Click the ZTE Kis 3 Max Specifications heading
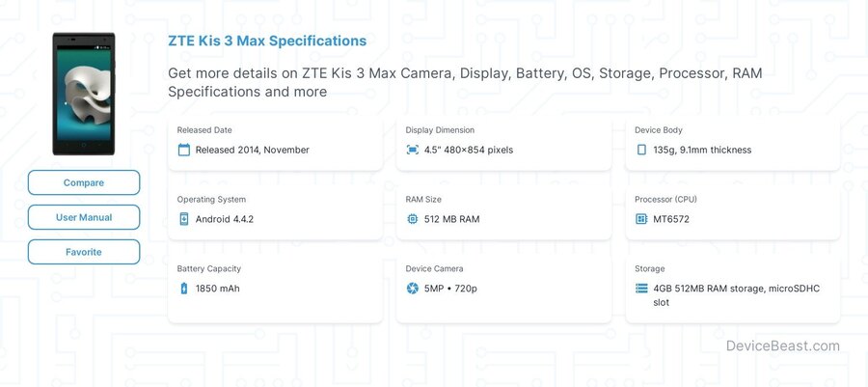Viewport: 868px width, 387px height. pyautogui.click(x=267, y=41)
